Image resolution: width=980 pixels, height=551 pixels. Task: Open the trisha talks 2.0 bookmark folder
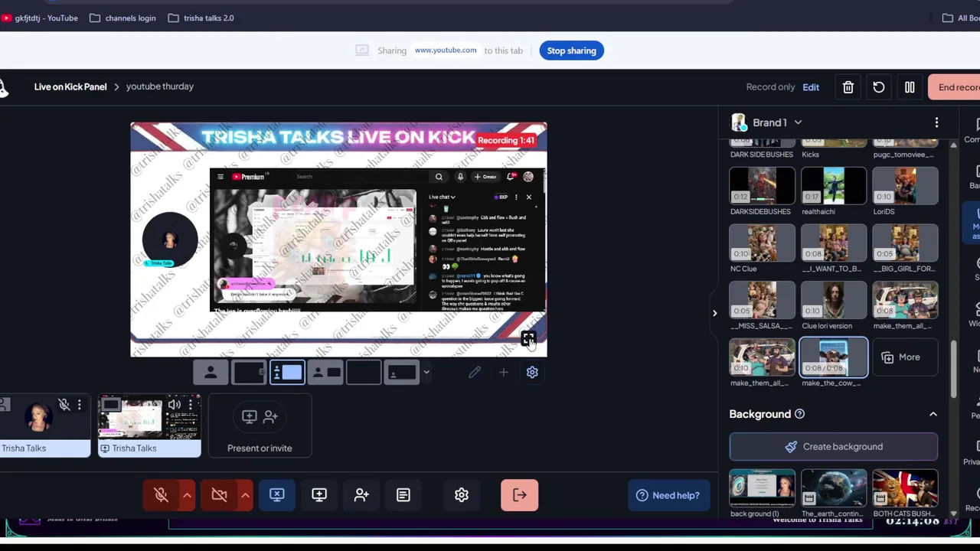pyautogui.click(x=201, y=18)
